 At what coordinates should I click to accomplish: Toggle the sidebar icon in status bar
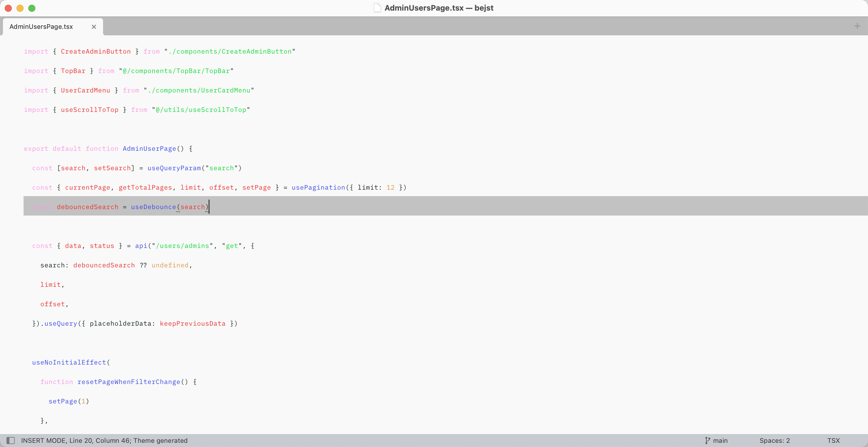point(10,440)
